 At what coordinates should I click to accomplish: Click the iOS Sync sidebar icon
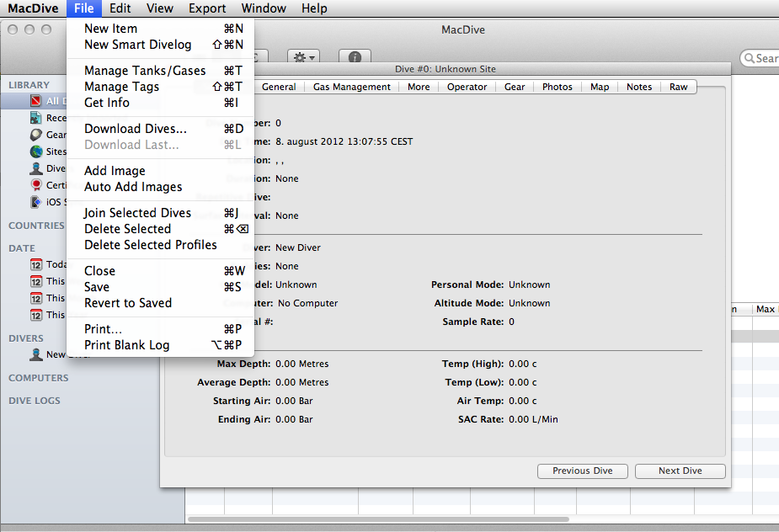click(x=36, y=202)
